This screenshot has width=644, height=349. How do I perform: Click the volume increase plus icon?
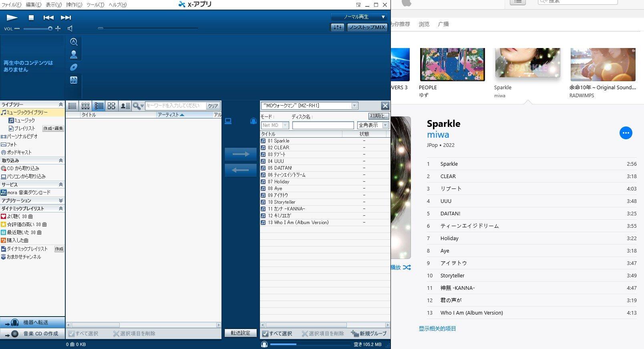58,28
